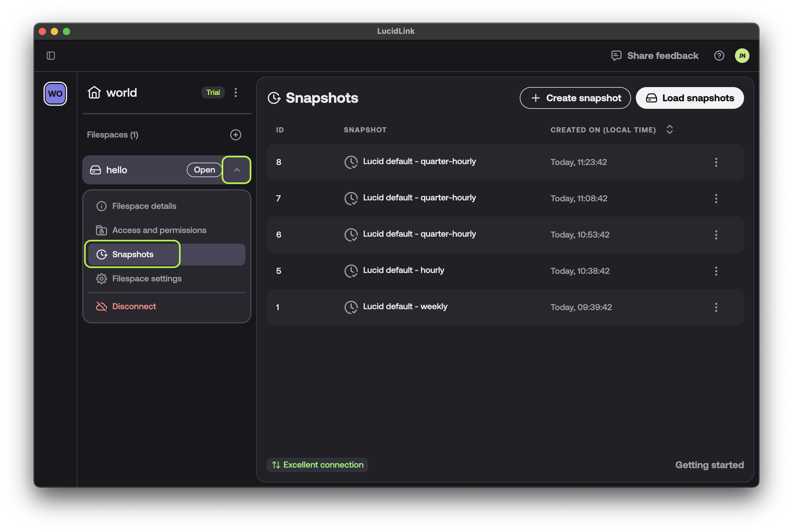Click timestamp Today, 11:08:42
Image resolution: width=793 pixels, height=532 pixels.
point(579,199)
